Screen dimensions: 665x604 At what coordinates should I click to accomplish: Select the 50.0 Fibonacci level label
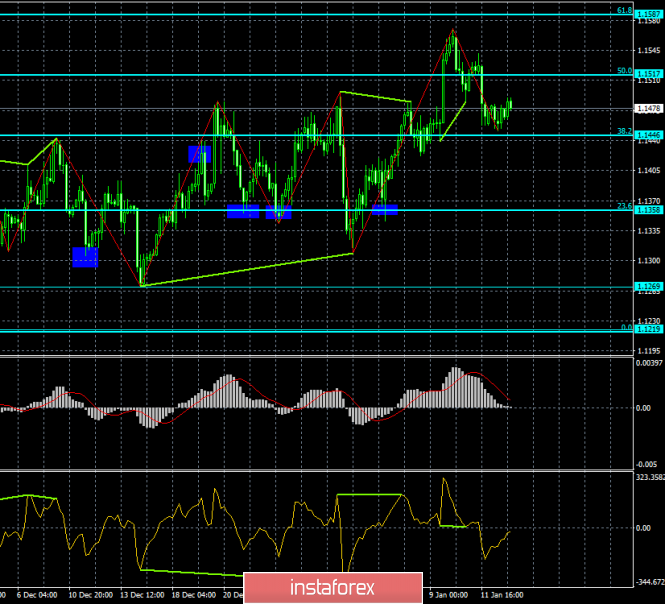click(x=623, y=71)
